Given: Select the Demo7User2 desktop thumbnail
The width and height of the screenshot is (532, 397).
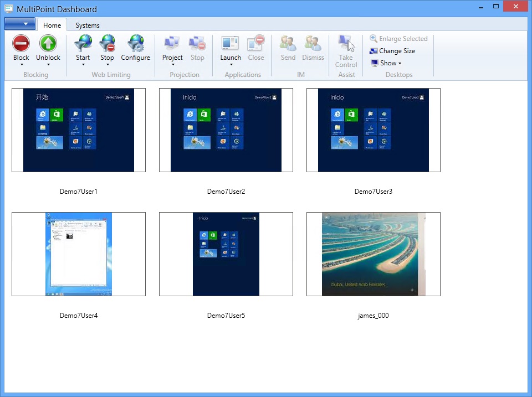Looking at the screenshot, I should (226, 130).
